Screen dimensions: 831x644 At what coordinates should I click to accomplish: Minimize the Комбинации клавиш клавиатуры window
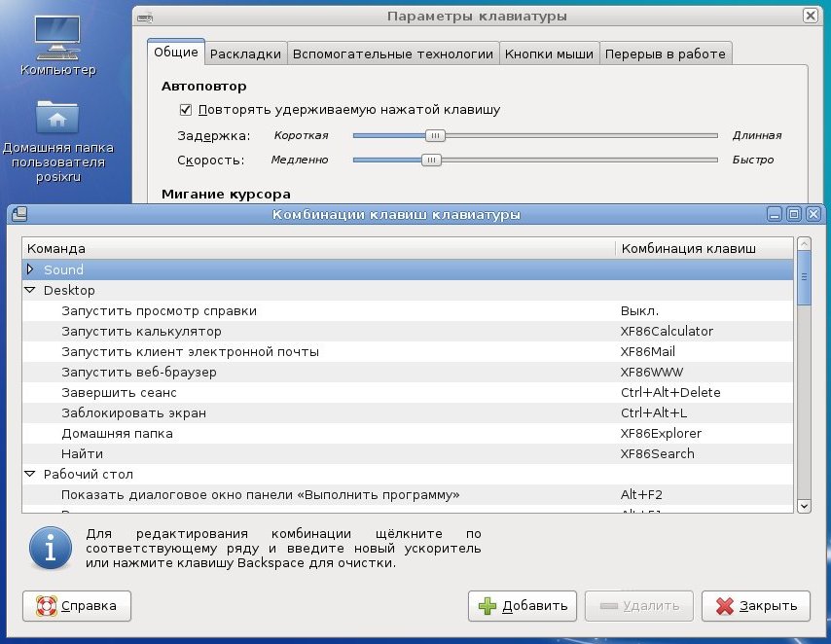click(775, 214)
